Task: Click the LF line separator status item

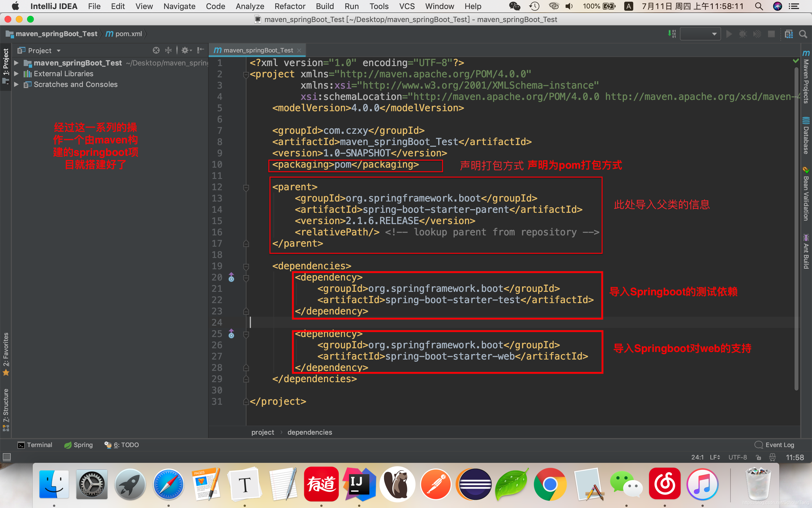Action: pyautogui.click(x=715, y=457)
